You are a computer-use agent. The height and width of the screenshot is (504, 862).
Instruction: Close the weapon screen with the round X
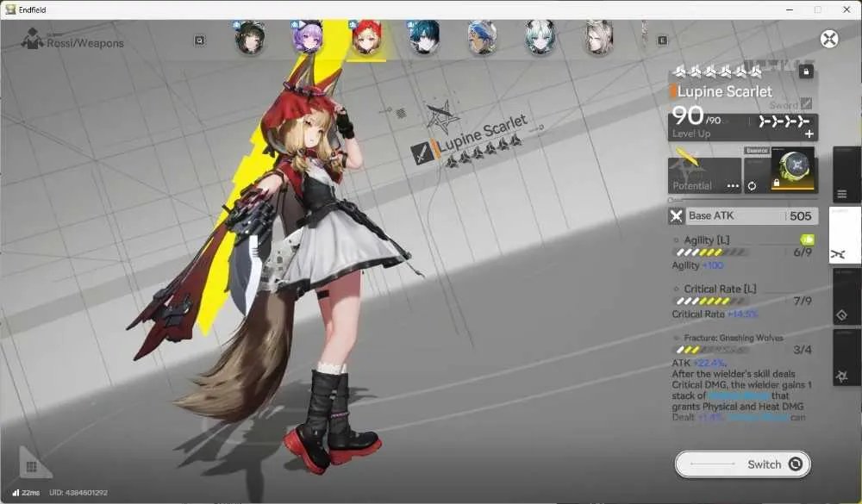829,39
